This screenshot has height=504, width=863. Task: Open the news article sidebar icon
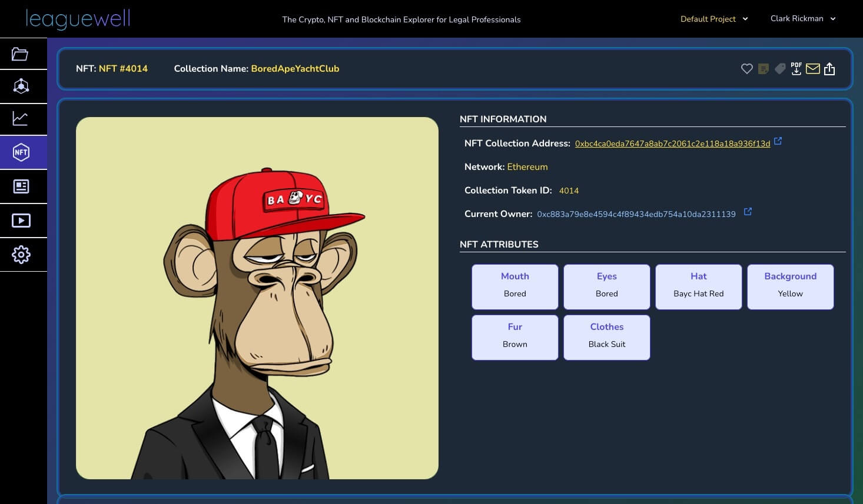(21, 186)
